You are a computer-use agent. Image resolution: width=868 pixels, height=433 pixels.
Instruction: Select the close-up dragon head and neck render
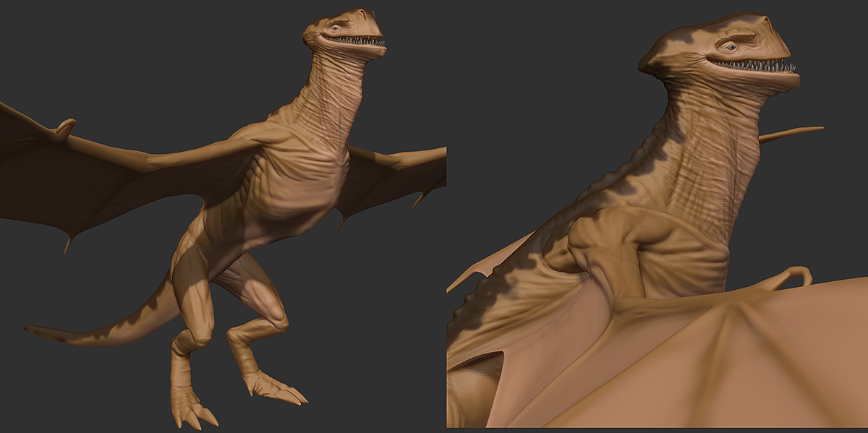[658, 214]
